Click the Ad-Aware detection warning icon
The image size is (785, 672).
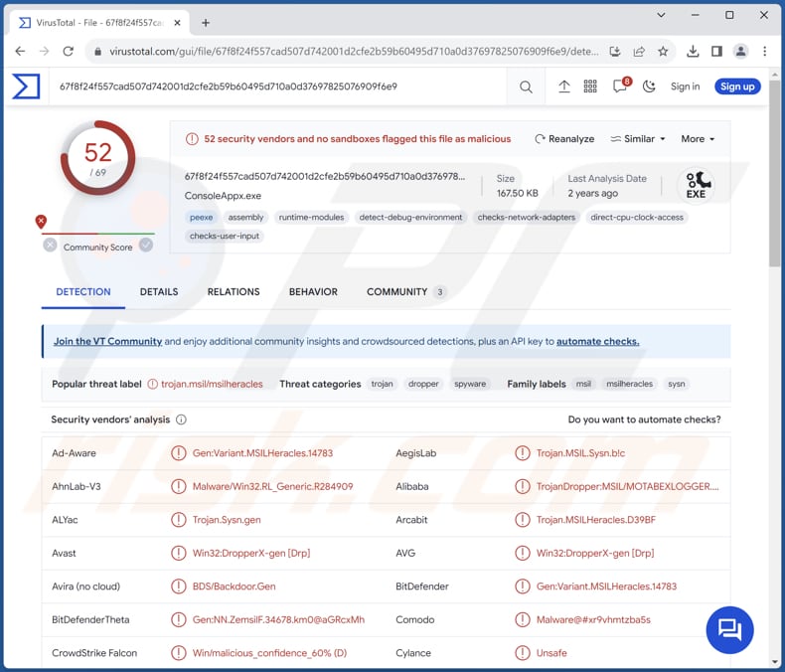[178, 452]
